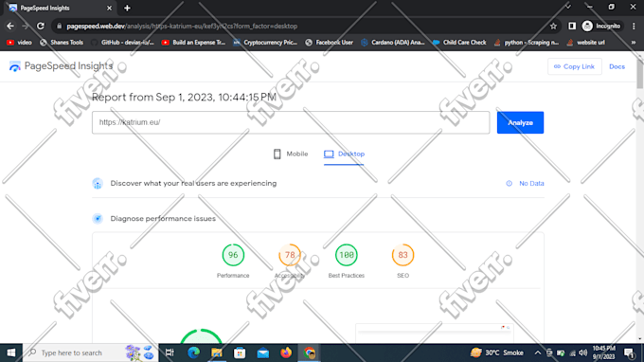The height and width of the screenshot is (362, 644).
Task: Click the No Data info link
Action: (x=526, y=183)
